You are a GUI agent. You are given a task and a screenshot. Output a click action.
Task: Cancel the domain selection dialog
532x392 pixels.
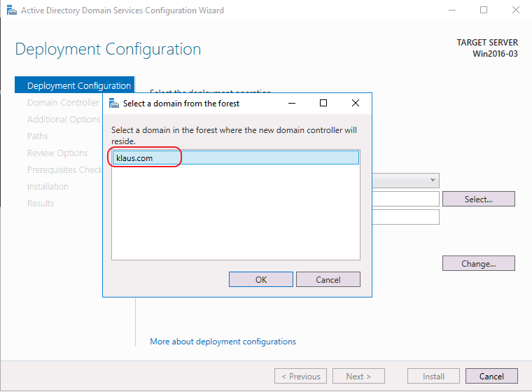[x=328, y=279]
